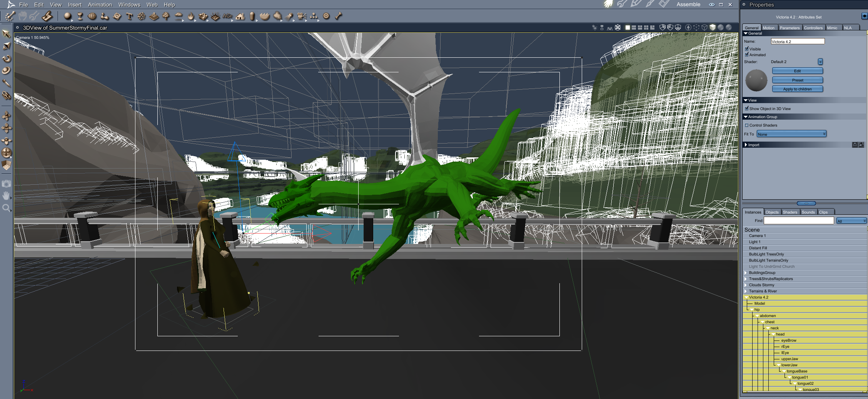Switch to four-viewport layout
The height and width of the screenshot is (399, 868).
pyautogui.click(x=646, y=28)
